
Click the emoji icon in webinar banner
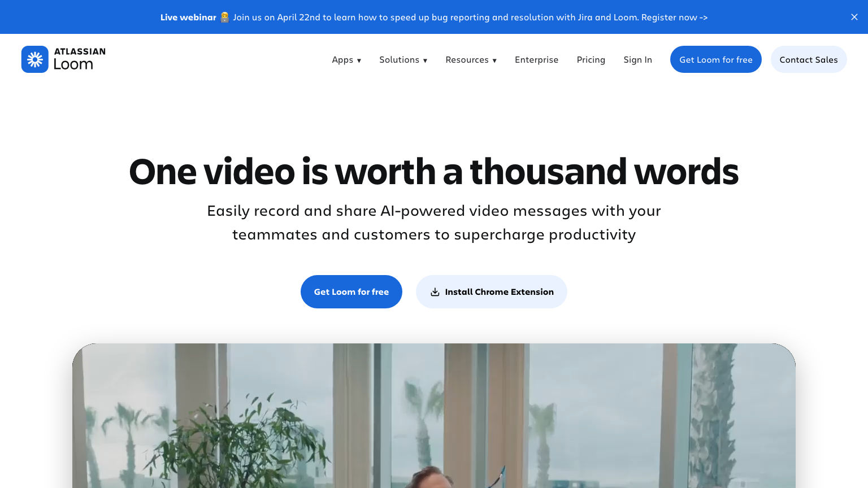tap(225, 17)
